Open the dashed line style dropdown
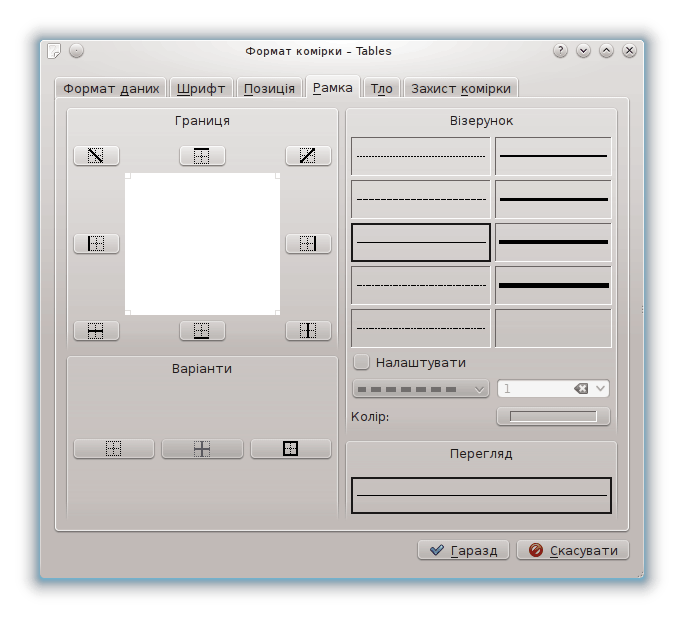The height and width of the screenshot is (618, 684). 420,389
